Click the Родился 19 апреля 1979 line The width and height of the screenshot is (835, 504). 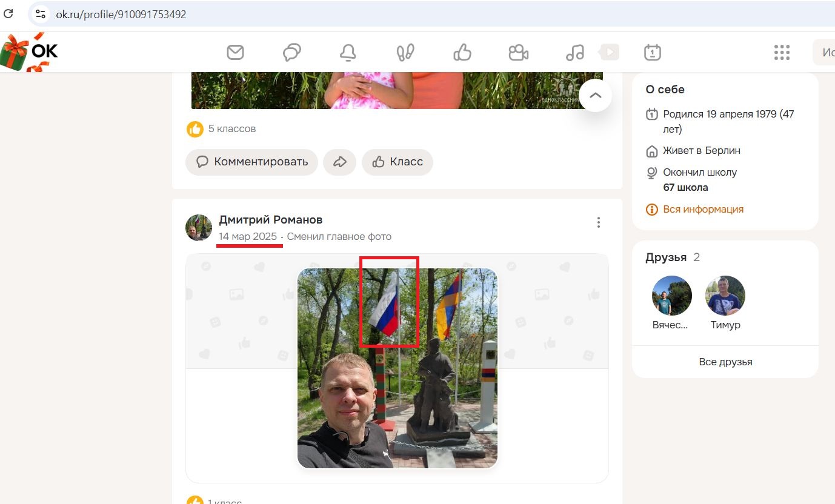tap(728, 121)
